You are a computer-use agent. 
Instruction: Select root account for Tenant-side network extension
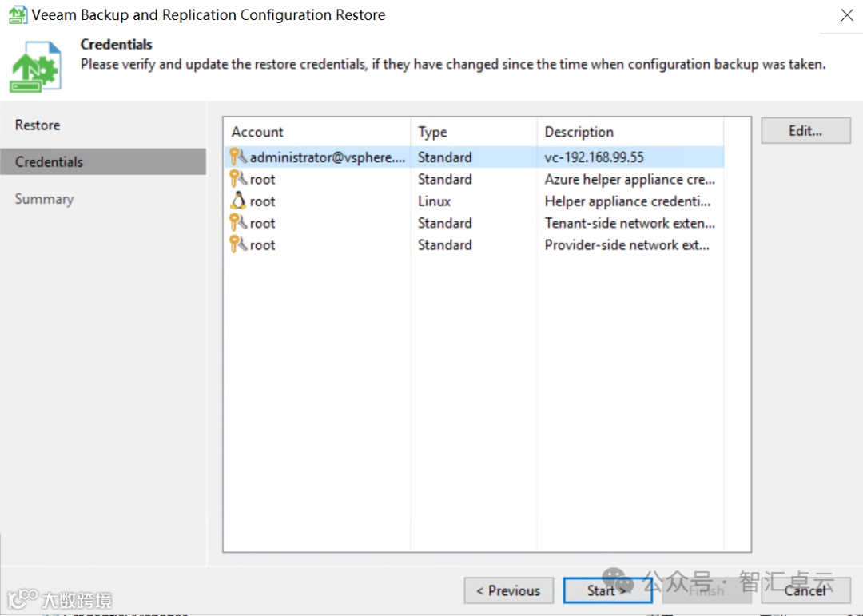[x=474, y=223]
